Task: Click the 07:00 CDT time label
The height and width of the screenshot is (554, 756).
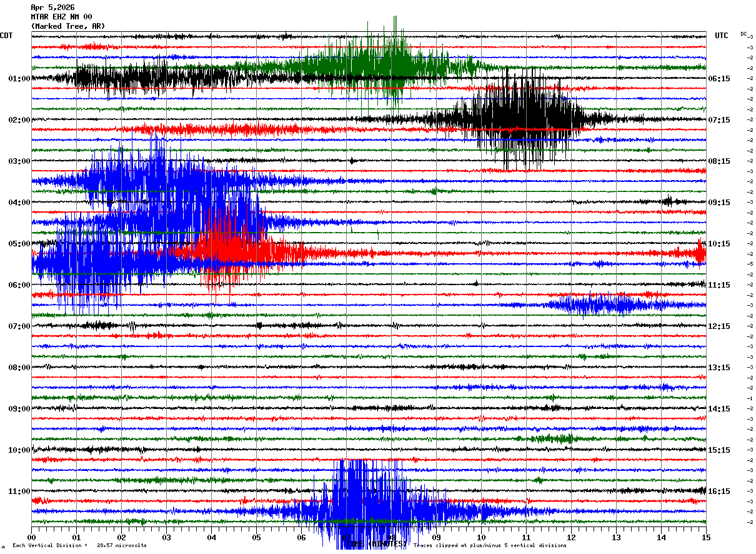Action: click(x=19, y=326)
